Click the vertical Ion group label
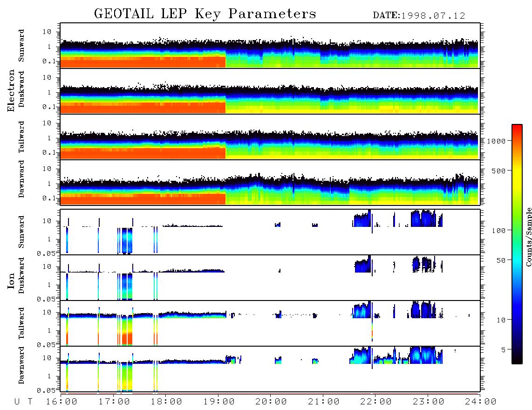Image resolution: width=532 pixels, height=410 pixels. 11,280
